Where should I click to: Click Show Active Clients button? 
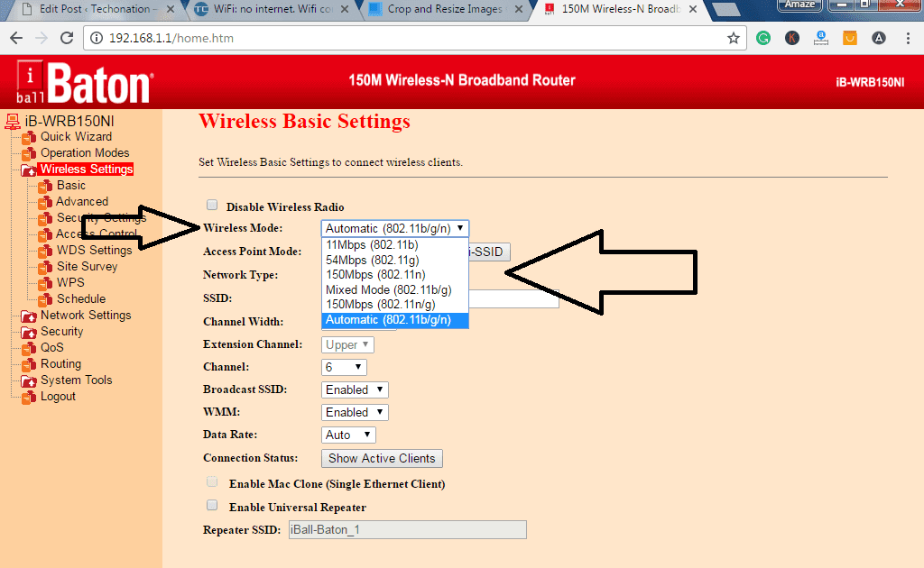tap(382, 459)
